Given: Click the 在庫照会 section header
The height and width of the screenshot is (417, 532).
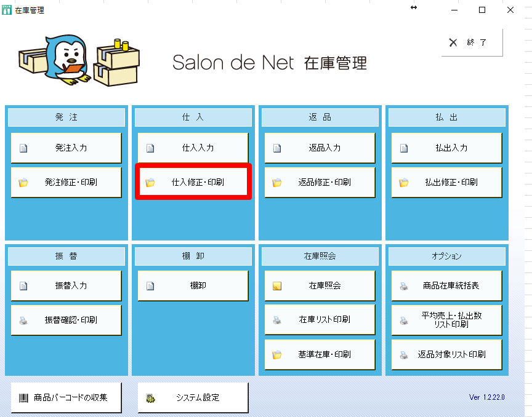Looking at the screenshot, I should (320, 256).
